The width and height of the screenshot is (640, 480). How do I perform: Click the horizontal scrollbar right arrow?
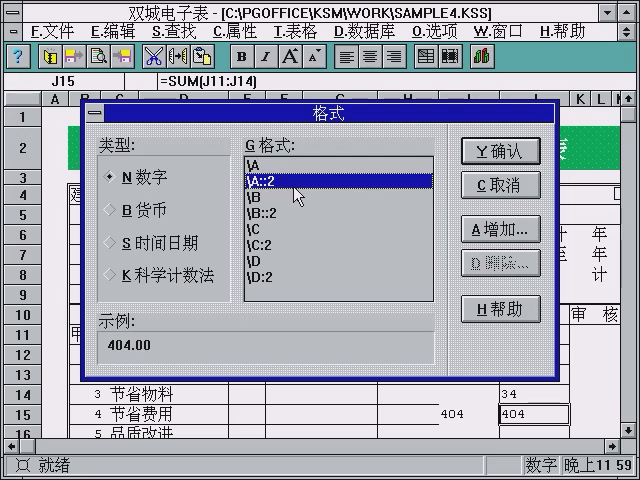612,446
